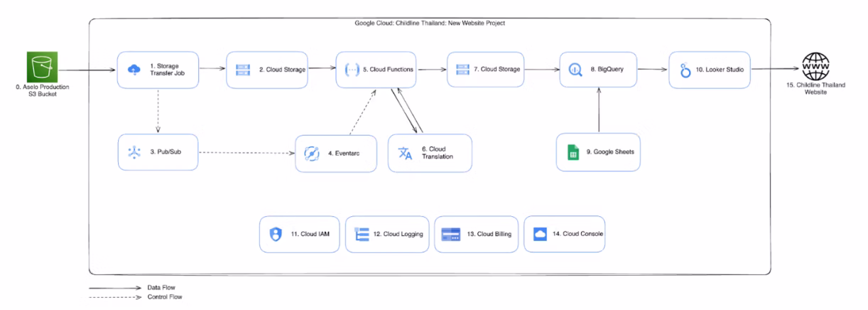This screenshot has width=868, height=310.
Task: Select the WWW globe icon
Action: click(815, 66)
